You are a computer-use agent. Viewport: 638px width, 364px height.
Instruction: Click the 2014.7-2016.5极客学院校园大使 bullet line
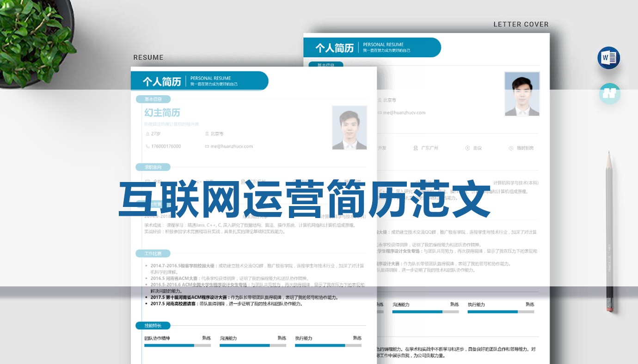[257, 269]
